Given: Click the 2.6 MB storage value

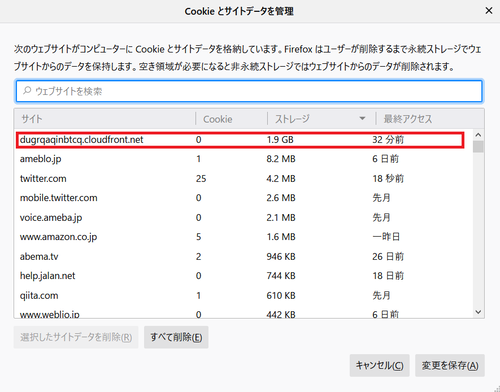Looking at the screenshot, I should coord(281,198).
